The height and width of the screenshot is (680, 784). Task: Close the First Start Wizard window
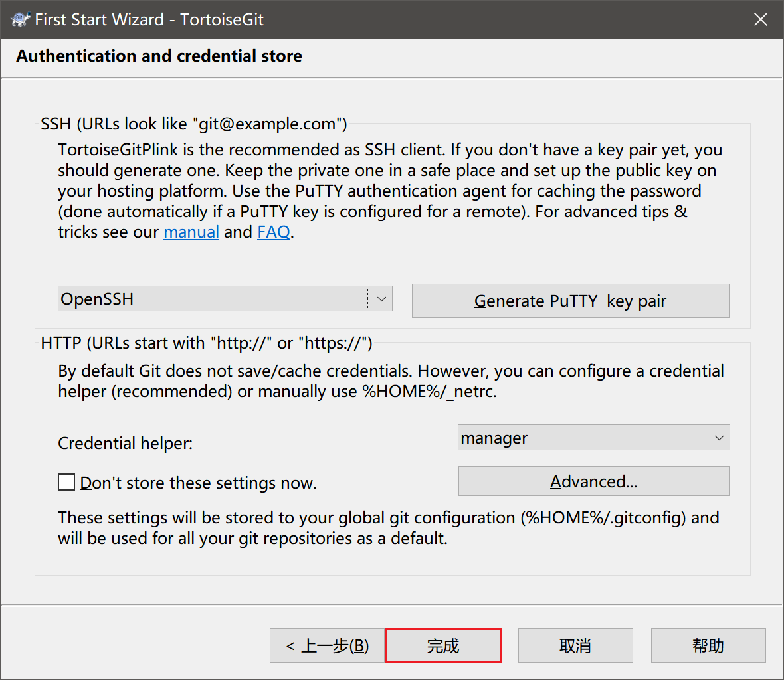(760, 19)
